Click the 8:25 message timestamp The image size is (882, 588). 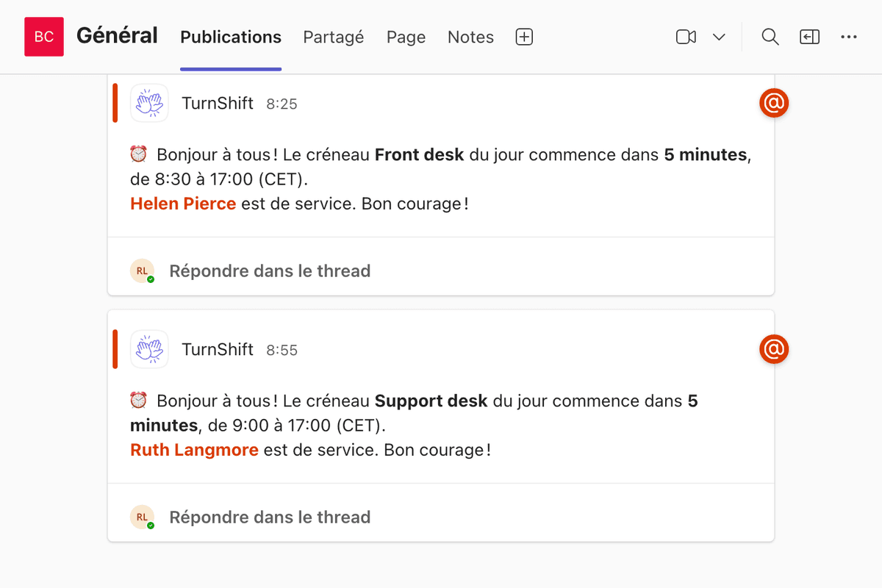pyautogui.click(x=282, y=104)
